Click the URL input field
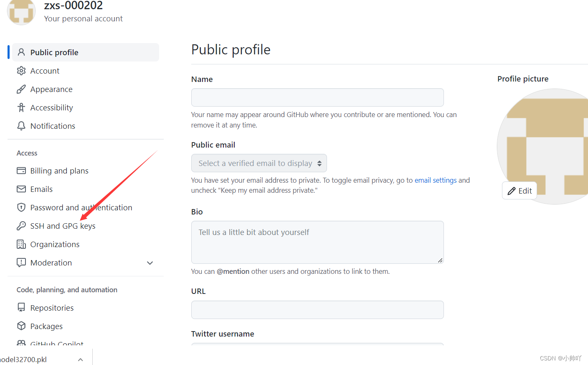The image size is (588, 365). [x=317, y=310]
